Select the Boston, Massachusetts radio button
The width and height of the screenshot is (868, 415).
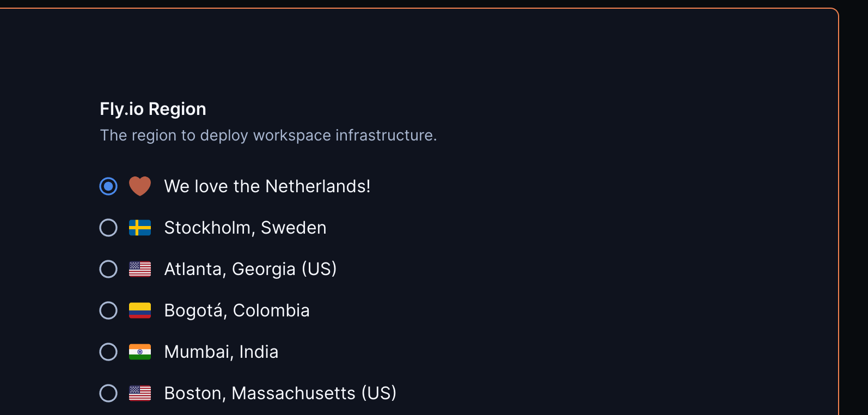108,393
